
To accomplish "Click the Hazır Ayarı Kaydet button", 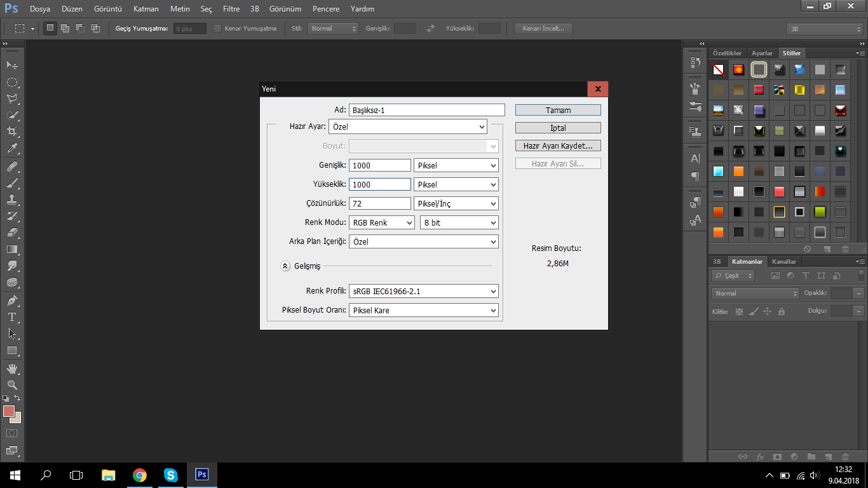I will tap(558, 146).
